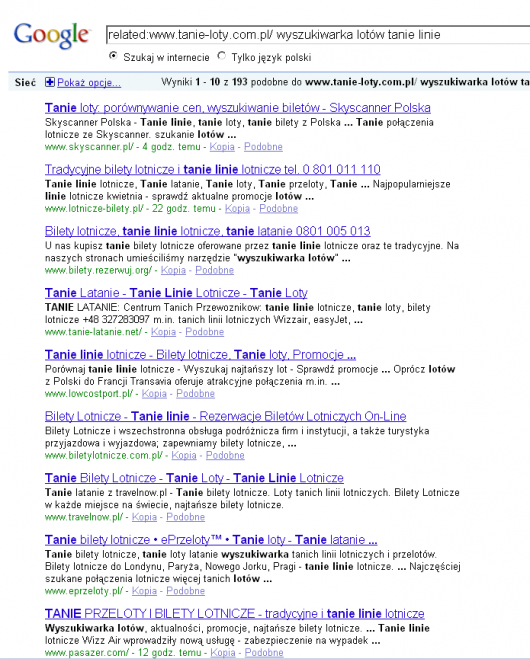This screenshot has height=659, width=530.
Task: Open 'Tanie linie lotnicze - Bilety lotnicze, Promocje' result
Action: (200, 355)
